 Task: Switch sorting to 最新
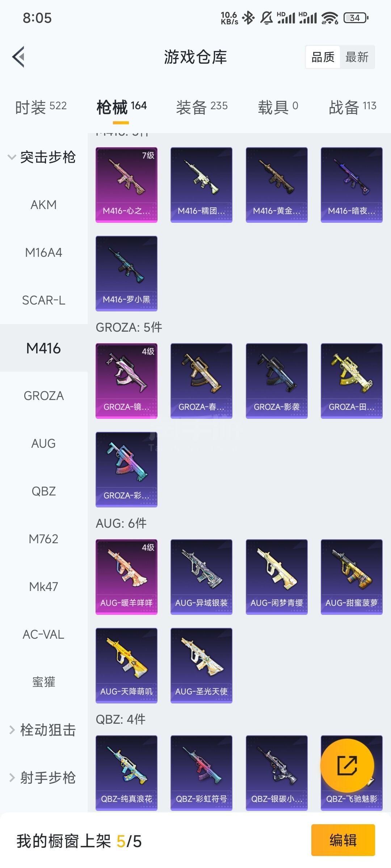pyautogui.click(x=357, y=57)
